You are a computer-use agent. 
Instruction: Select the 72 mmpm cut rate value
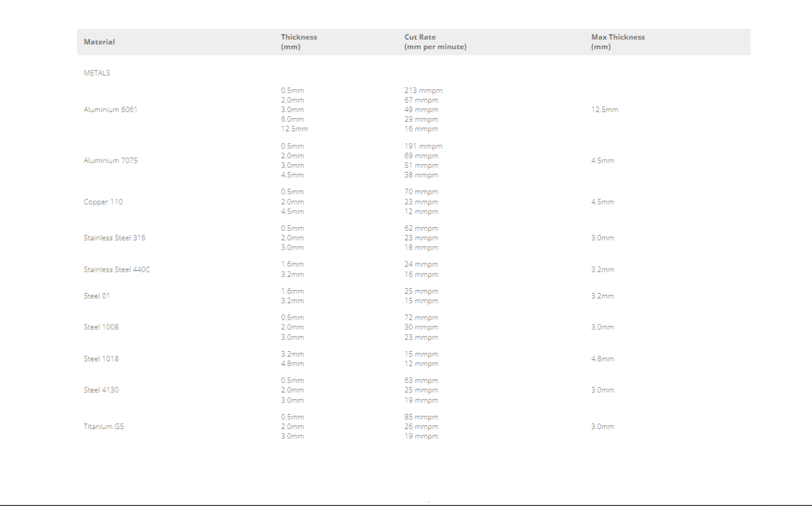point(421,318)
